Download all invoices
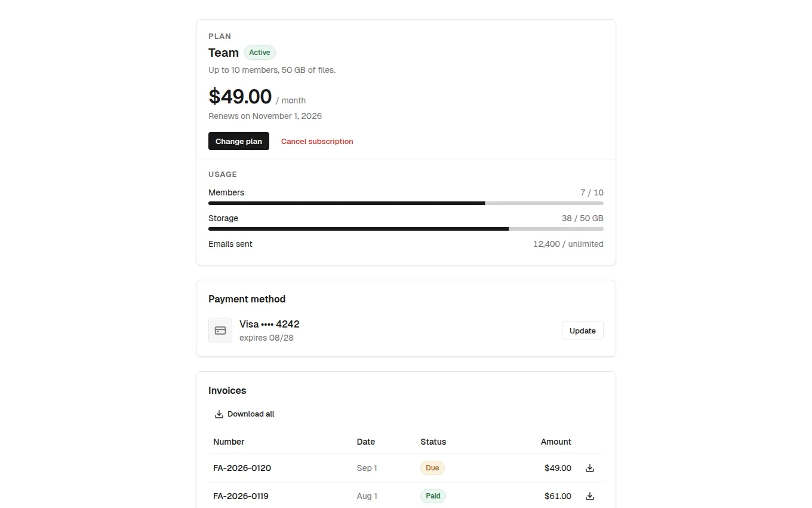812x508 pixels. (244, 414)
